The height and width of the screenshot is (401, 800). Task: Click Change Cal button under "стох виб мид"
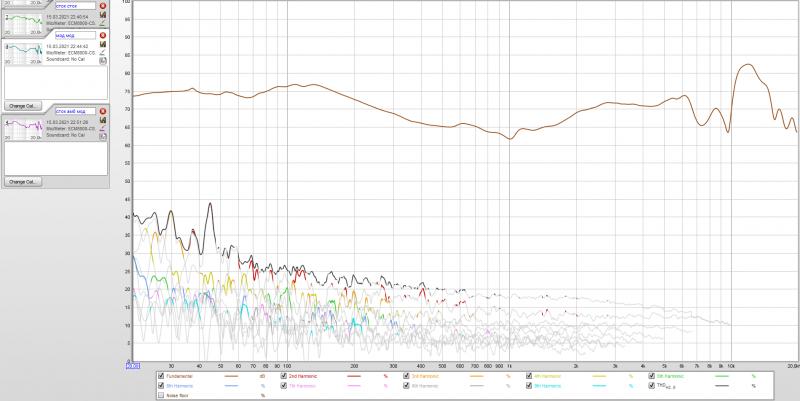click(x=23, y=182)
